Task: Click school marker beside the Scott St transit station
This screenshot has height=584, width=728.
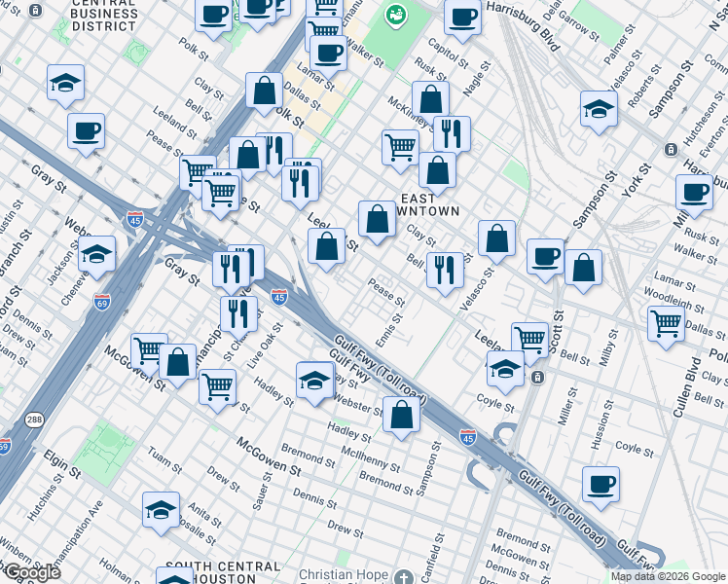Action: pyautogui.click(x=505, y=370)
